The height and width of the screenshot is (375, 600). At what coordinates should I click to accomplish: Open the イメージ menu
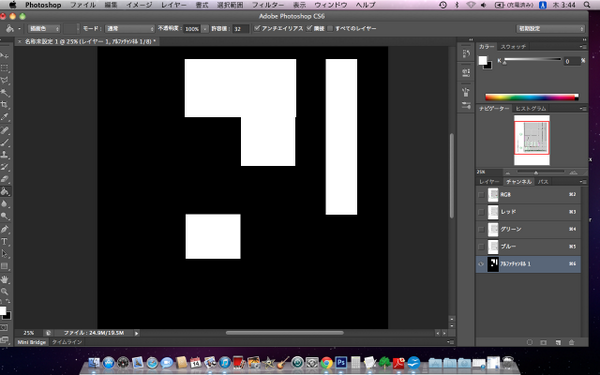pyautogui.click(x=139, y=5)
